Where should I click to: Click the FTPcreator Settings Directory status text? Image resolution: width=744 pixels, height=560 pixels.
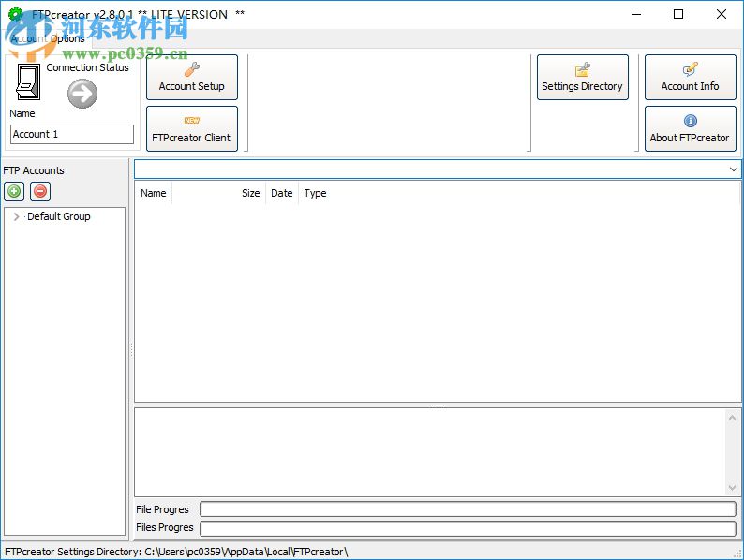[176, 552]
